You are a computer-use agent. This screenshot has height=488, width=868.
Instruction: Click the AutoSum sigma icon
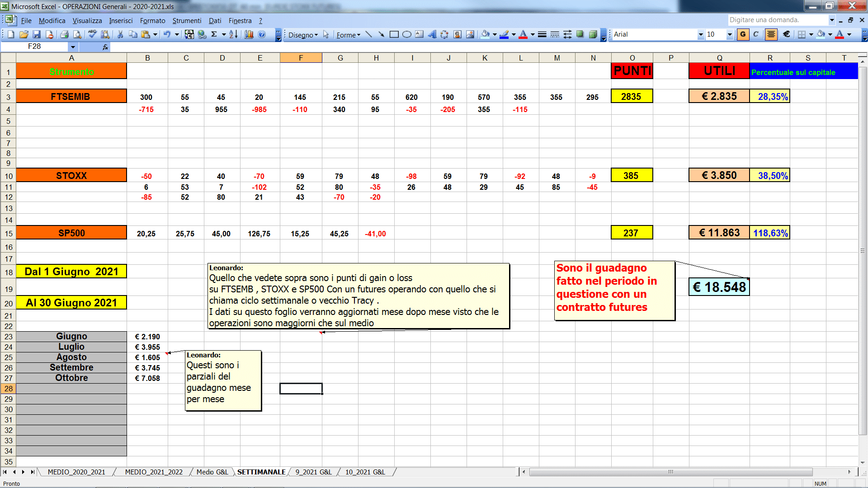[x=214, y=34]
